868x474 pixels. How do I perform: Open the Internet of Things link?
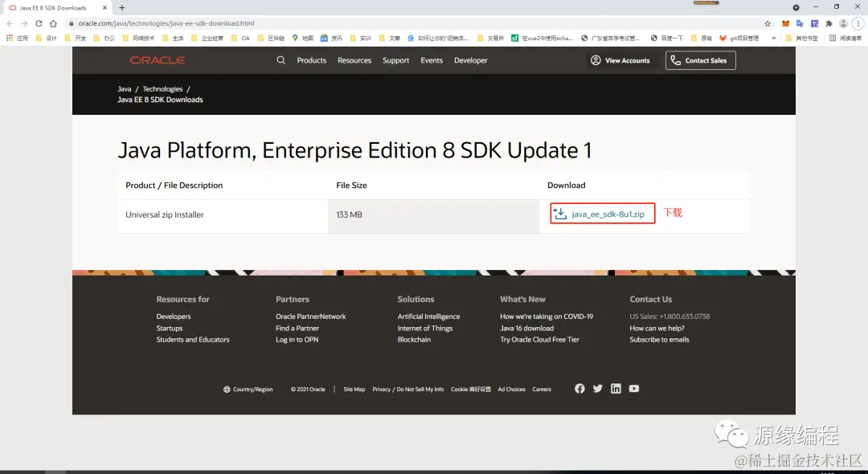[424, 328]
